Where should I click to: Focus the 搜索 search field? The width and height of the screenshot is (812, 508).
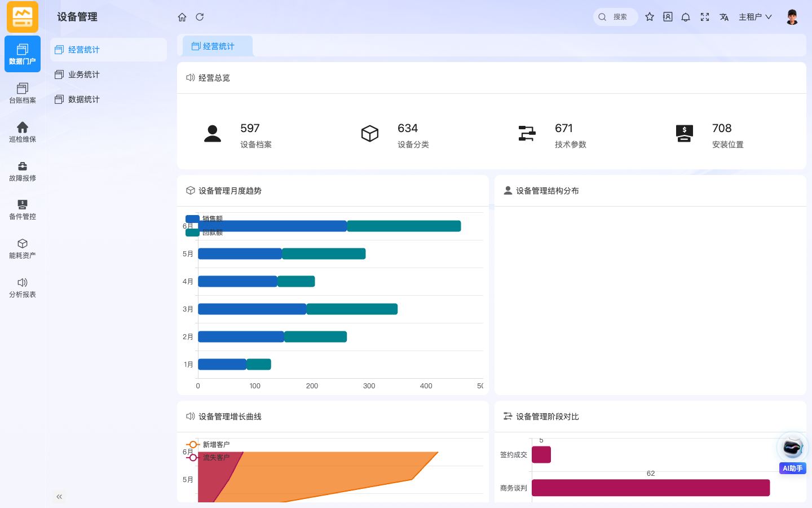coord(616,17)
